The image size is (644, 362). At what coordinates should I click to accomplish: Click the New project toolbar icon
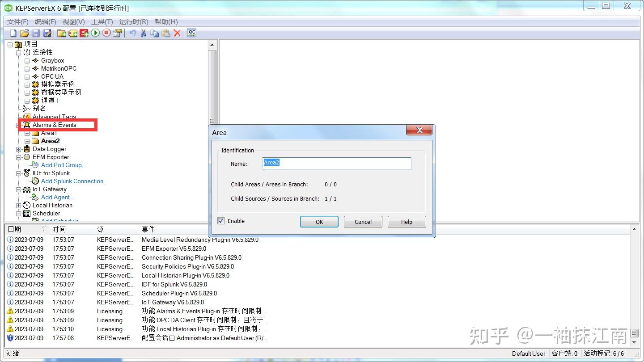pyautogui.click(x=13, y=33)
